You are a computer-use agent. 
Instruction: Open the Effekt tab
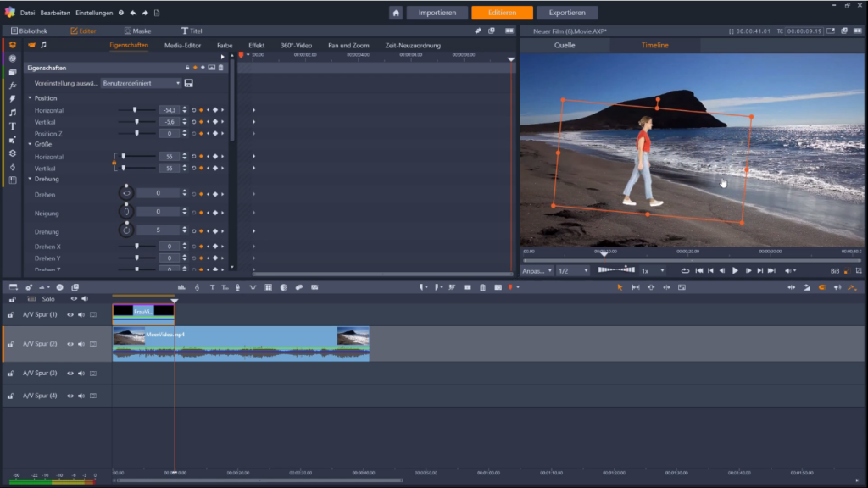pyautogui.click(x=256, y=46)
